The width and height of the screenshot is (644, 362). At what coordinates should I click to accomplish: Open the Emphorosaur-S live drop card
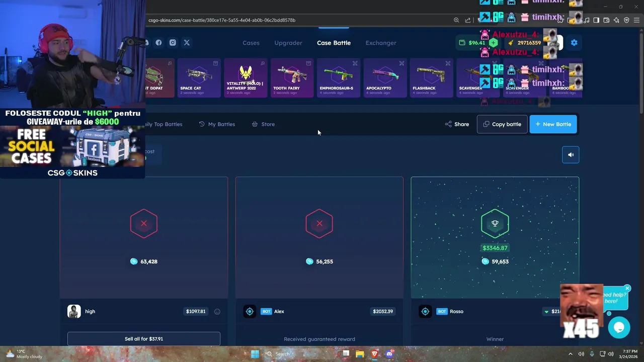(x=338, y=77)
